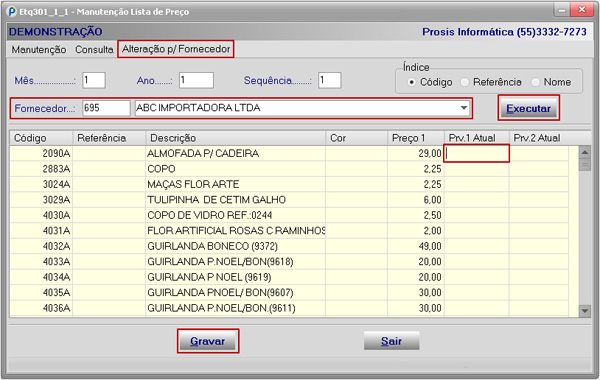Viewport: 600px width, 380px height.
Task: Select the Referência index radio button
Action: (x=465, y=82)
